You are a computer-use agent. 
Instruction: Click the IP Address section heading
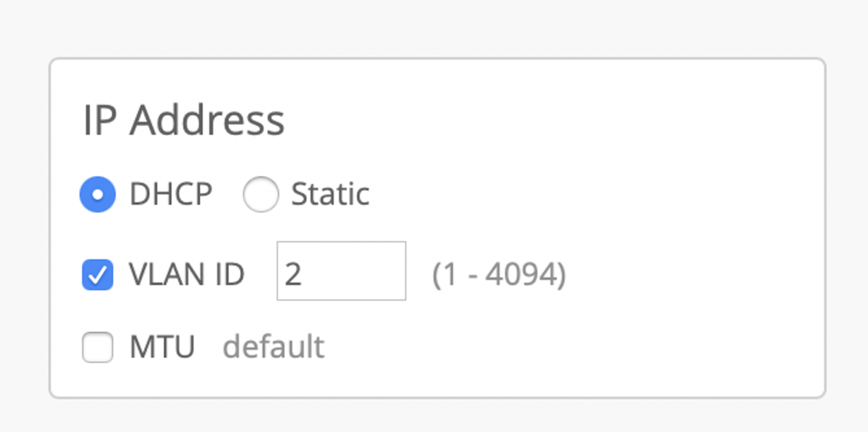(x=185, y=119)
